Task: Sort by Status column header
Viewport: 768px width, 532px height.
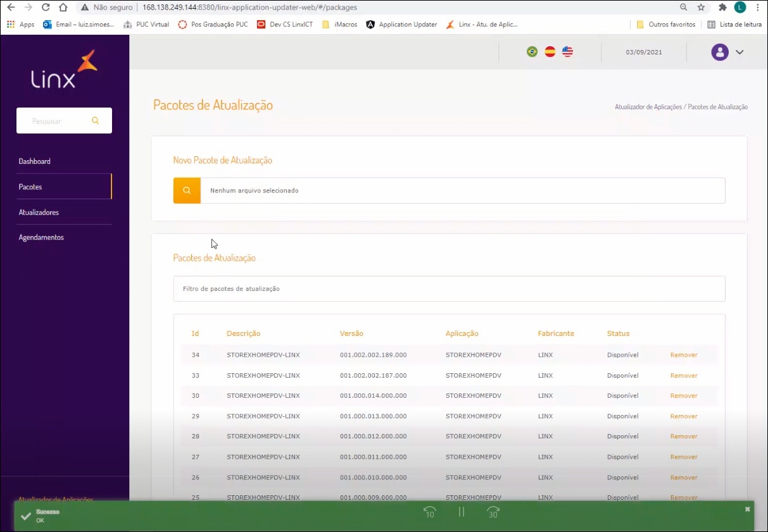Action: pyautogui.click(x=619, y=333)
